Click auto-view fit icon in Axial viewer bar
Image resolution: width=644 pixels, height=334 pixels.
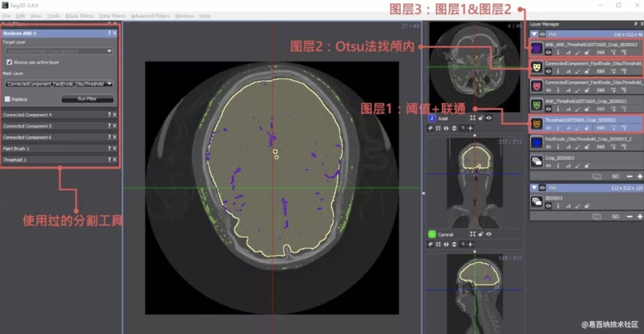pyautogui.click(x=473, y=118)
